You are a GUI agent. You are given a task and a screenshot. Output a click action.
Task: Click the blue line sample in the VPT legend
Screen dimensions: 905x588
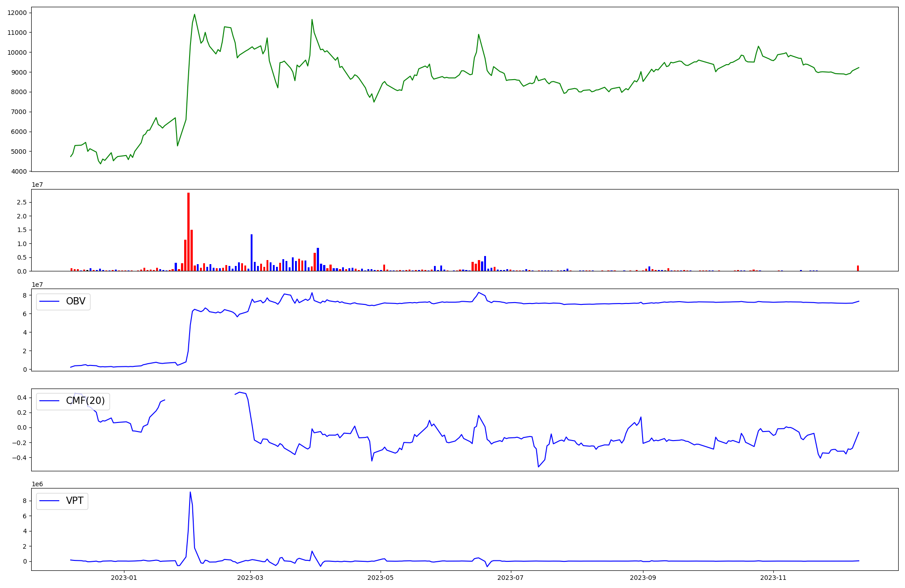pyautogui.click(x=50, y=501)
